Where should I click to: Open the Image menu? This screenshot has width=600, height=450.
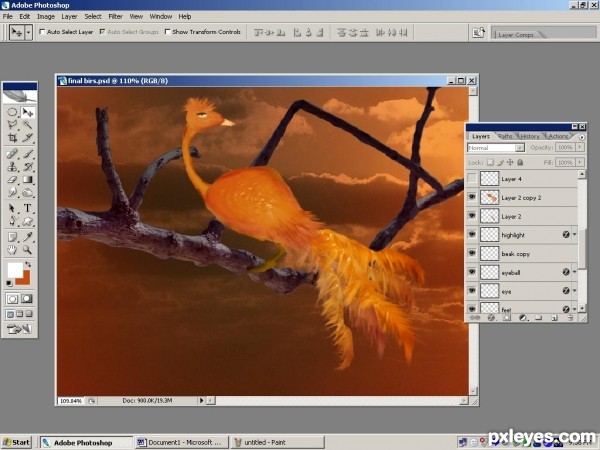(46, 16)
